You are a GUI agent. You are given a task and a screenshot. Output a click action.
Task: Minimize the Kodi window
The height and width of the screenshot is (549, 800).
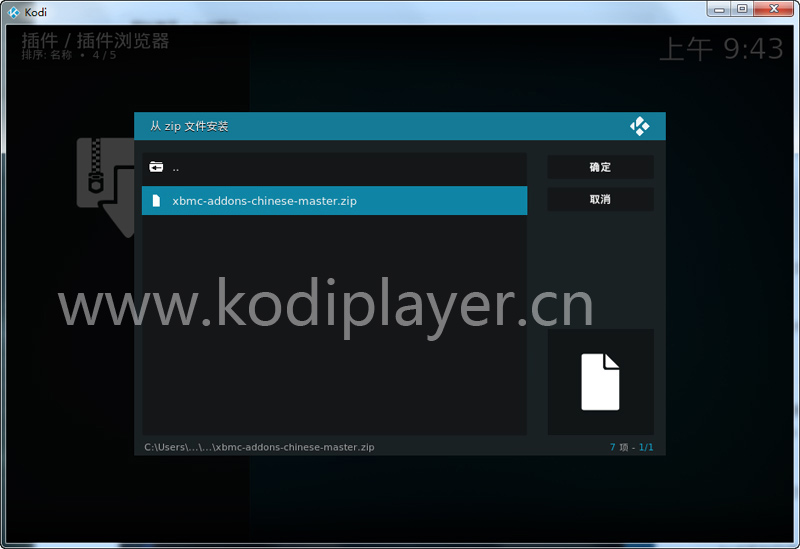(719, 9)
